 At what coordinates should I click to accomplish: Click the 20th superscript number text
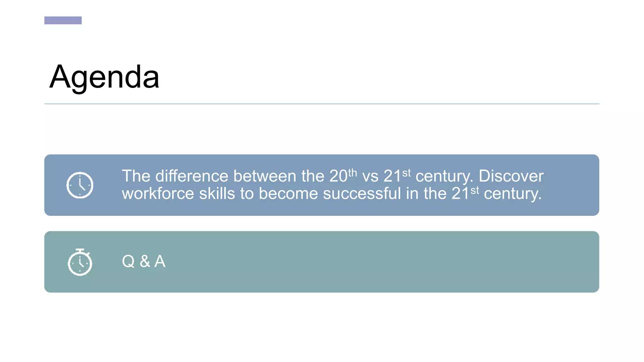[x=343, y=176]
